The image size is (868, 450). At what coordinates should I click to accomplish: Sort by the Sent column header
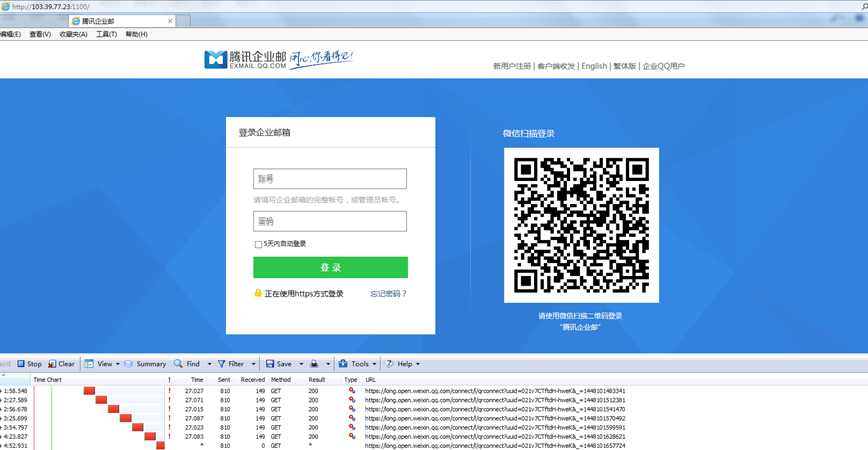(224, 380)
